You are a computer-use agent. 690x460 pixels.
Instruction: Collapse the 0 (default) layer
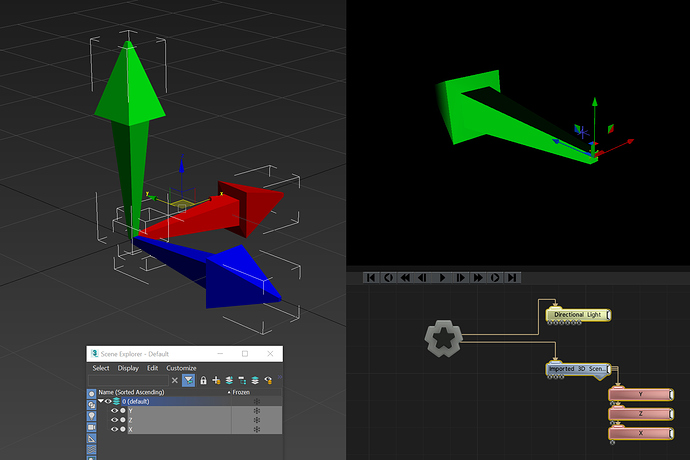(x=101, y=401)
